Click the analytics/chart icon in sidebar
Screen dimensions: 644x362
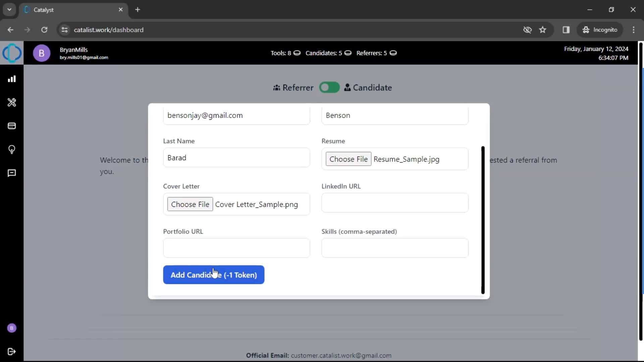pyautogui.click(x=12, y=79)
